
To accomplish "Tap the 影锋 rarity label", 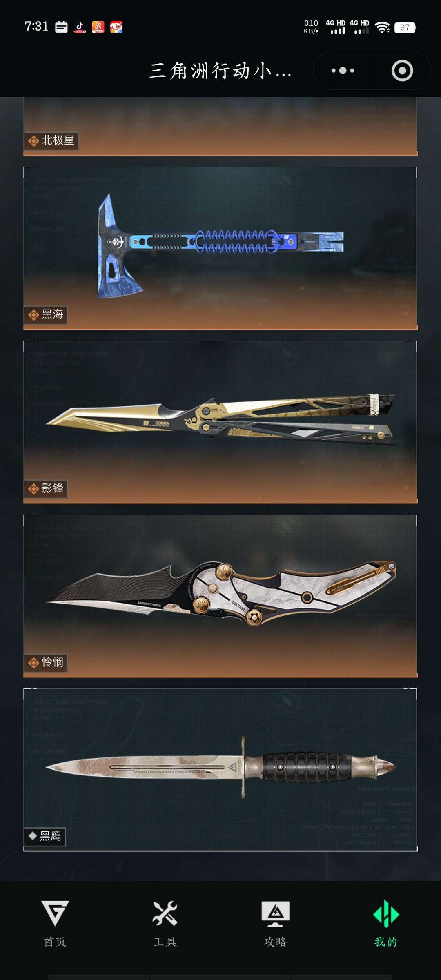I will coord(46,489).
